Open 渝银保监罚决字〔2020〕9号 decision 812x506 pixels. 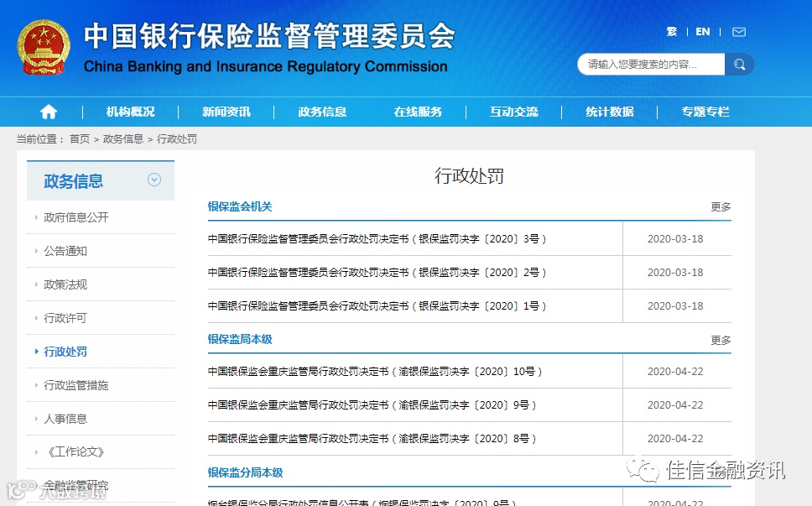pos(372,405)
